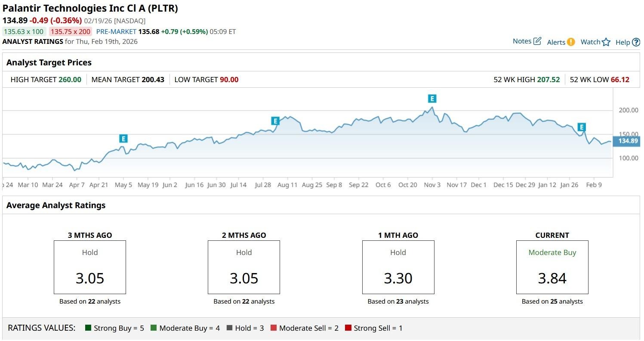The width and height of the screenshot is (644, 341).
Task: Click the May earnings E marker
Action: point(123,138)
